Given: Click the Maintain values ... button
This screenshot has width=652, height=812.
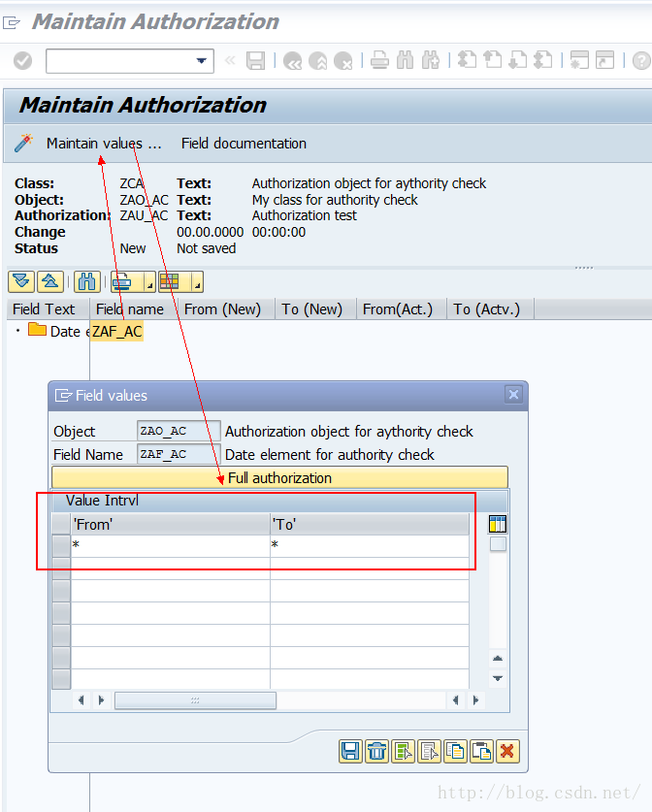Looking at the screenshot, I should 104,144.
